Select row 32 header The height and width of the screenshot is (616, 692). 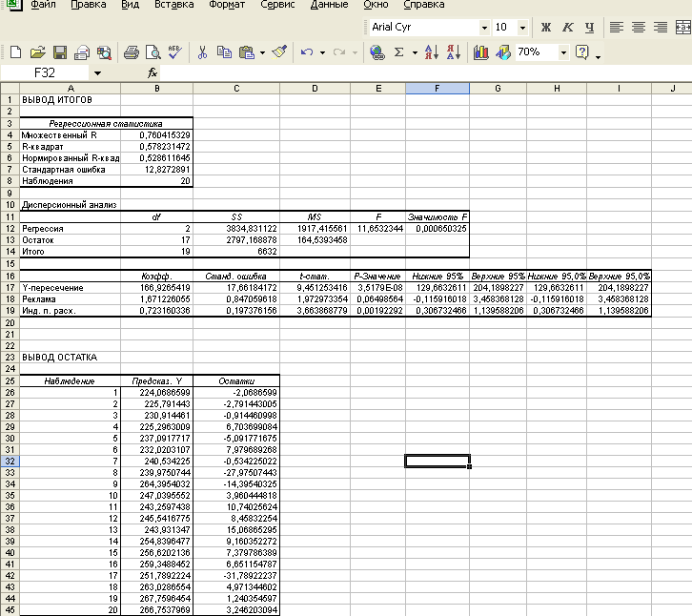[10, 461]
